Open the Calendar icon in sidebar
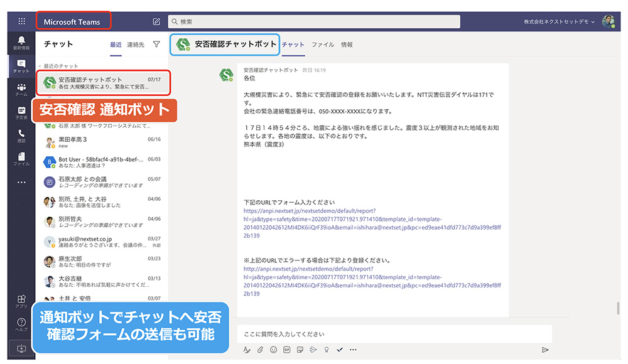 point(21,112)
